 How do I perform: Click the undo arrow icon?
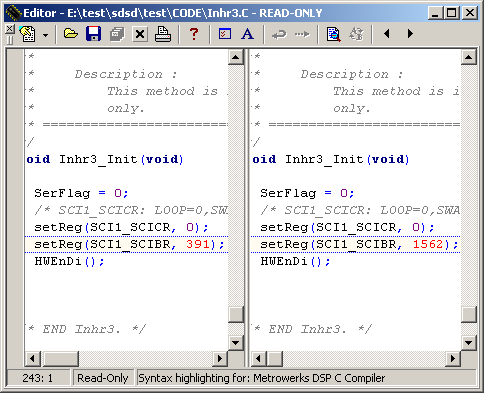tap(279, 34)
